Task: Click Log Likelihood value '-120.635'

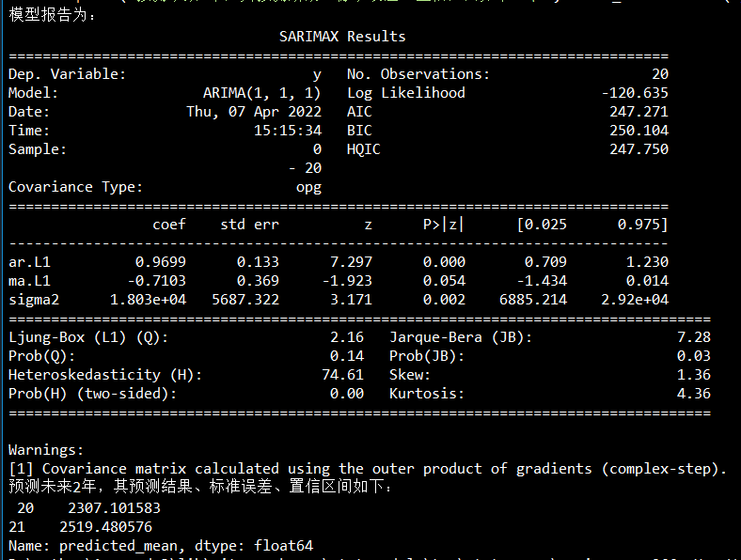Action: [635, 93]
